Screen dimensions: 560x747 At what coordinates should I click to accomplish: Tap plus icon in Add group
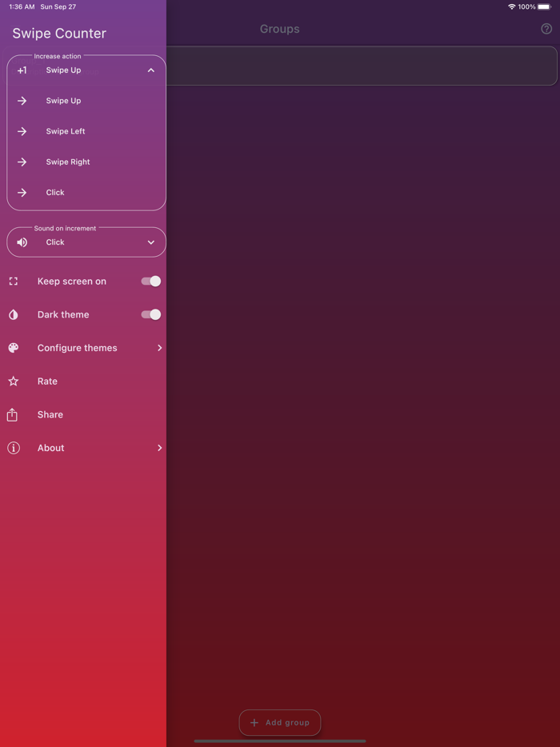point(254,723)
